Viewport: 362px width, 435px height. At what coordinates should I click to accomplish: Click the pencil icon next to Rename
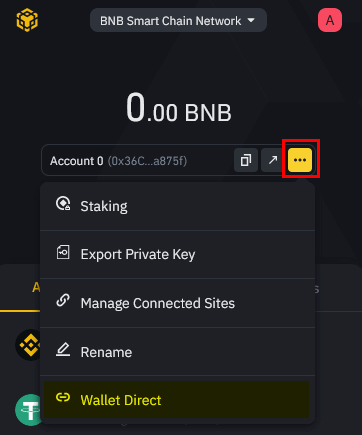63,349
